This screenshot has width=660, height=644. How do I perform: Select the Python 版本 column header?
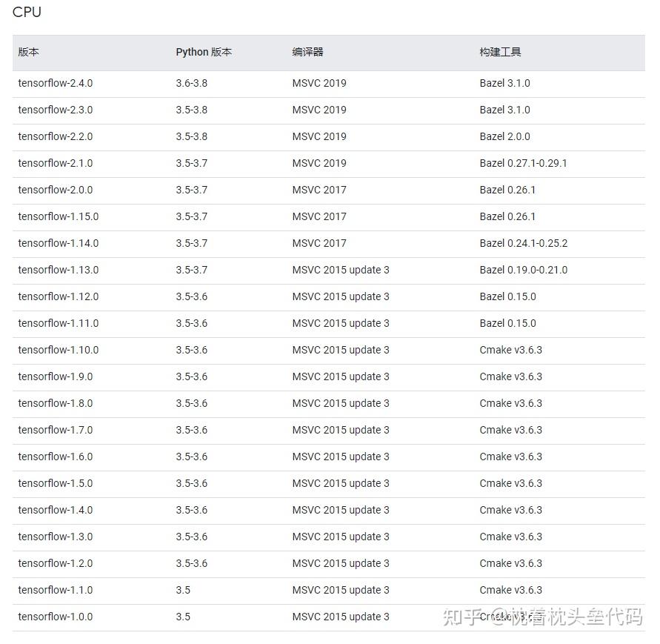(204, 52)
